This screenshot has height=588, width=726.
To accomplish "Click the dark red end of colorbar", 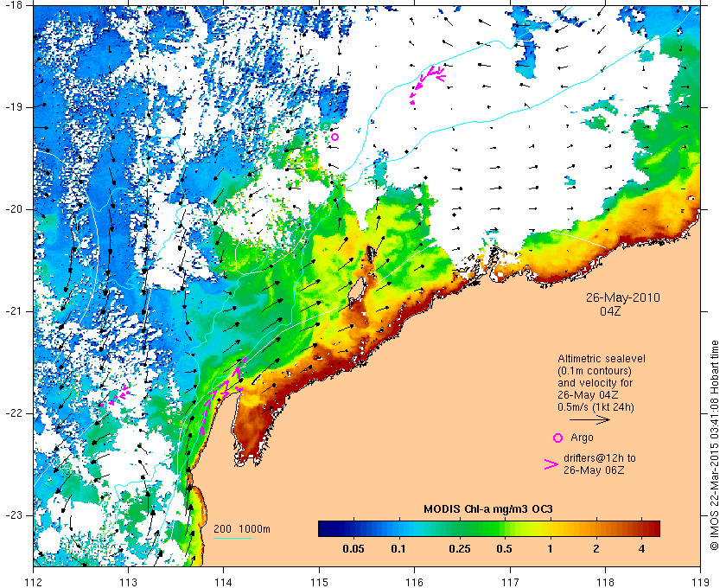I will (653, 528).
